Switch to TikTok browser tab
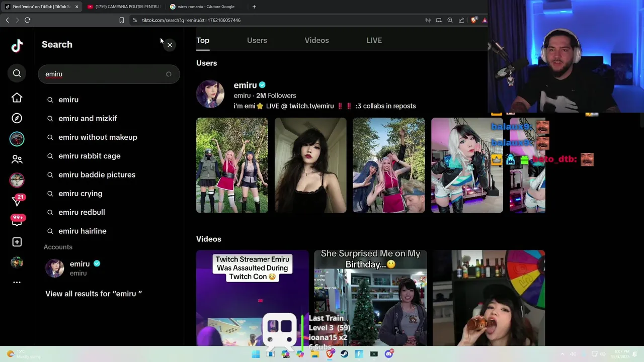Viewport: 644px width, 362px height. (41, 7)
